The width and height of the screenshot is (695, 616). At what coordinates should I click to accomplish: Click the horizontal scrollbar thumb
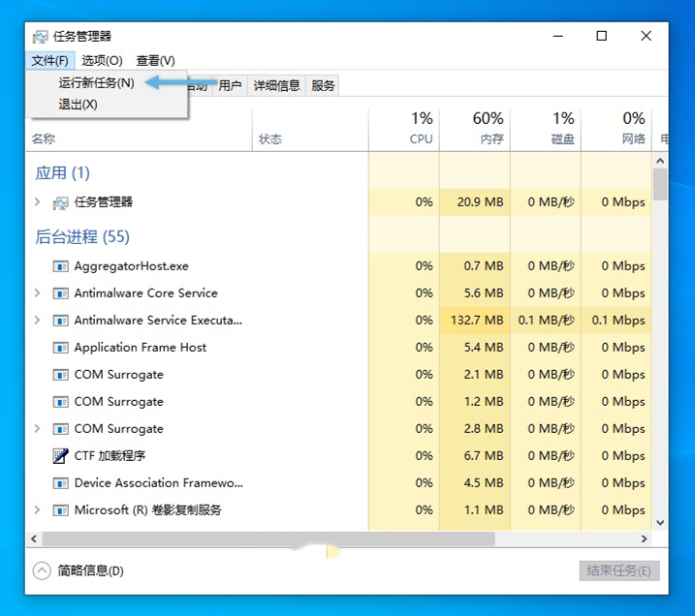(x=269, y=539)
